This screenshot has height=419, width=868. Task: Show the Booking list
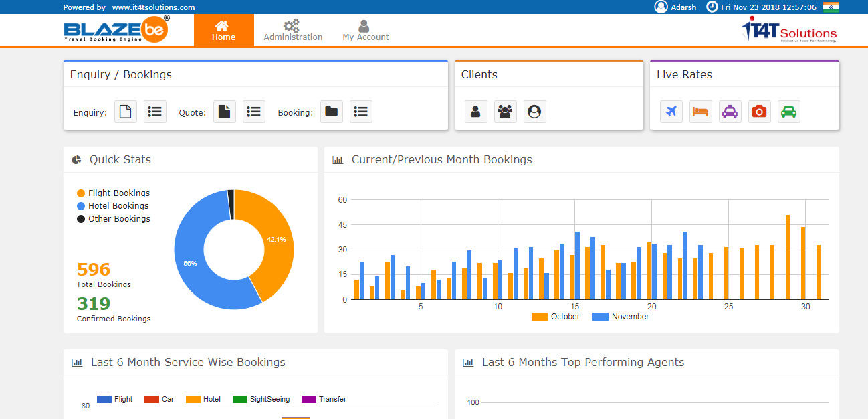[x=360, y=112]
